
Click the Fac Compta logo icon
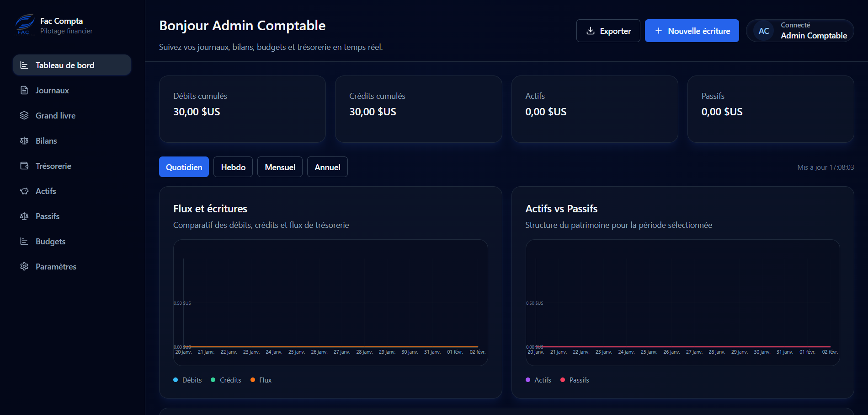(25, 24)
